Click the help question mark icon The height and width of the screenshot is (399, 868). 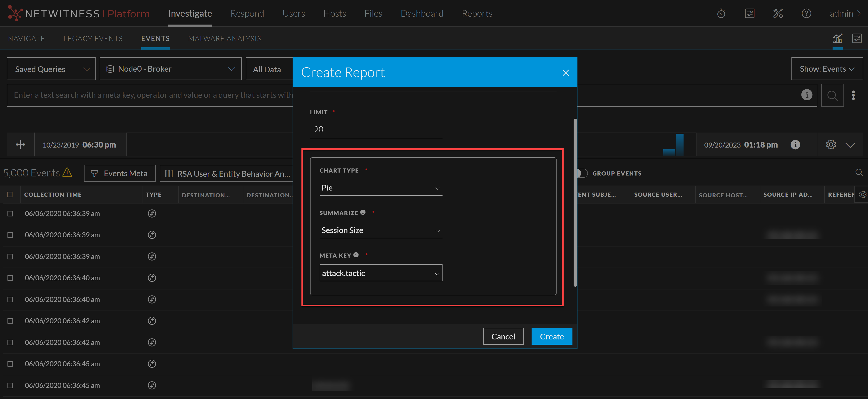click(806, 13)
